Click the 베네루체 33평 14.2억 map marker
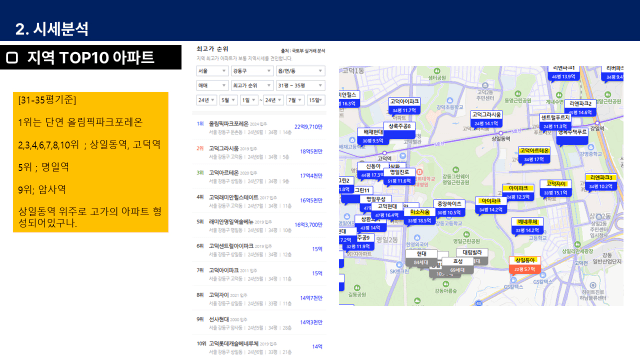 (527, 227)
